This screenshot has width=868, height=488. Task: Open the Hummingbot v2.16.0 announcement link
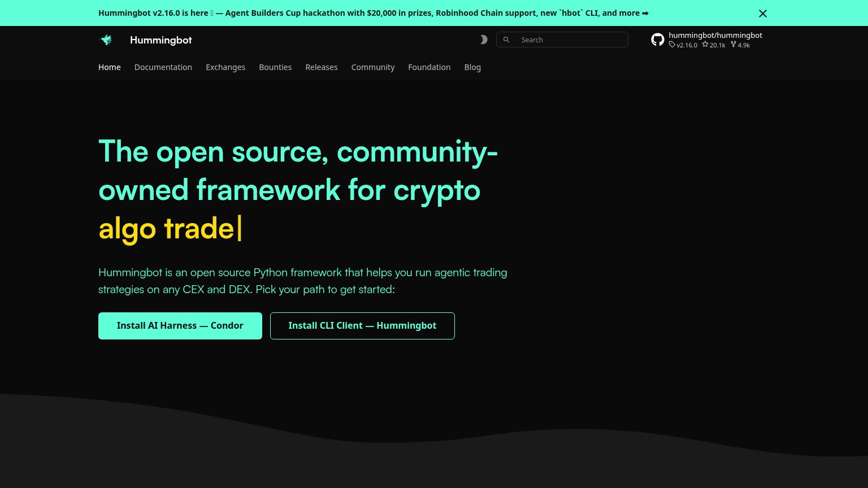[374, 13]
